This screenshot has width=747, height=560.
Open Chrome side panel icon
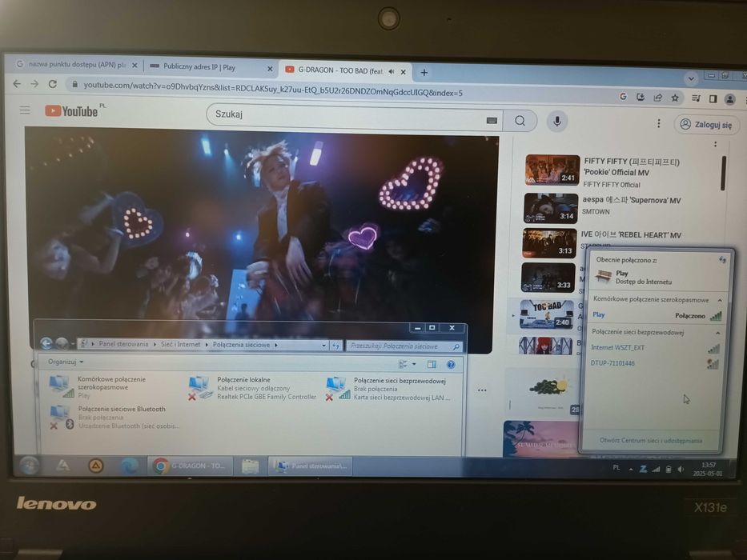pyautogui.click(x=713, y=99)
